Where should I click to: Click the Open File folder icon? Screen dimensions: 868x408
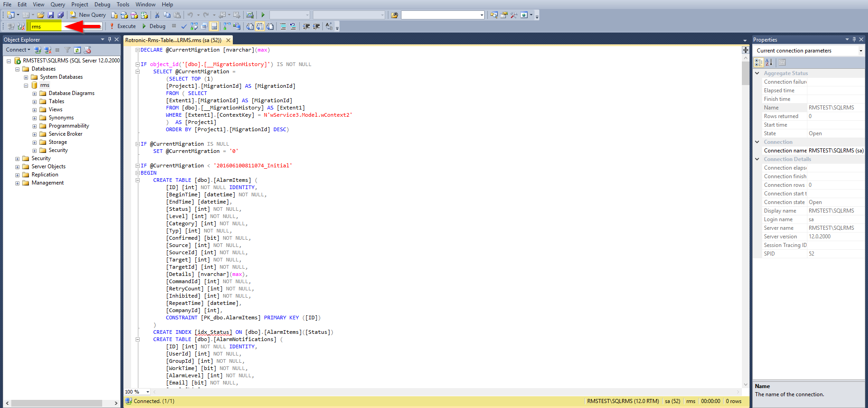click(41, 15)
